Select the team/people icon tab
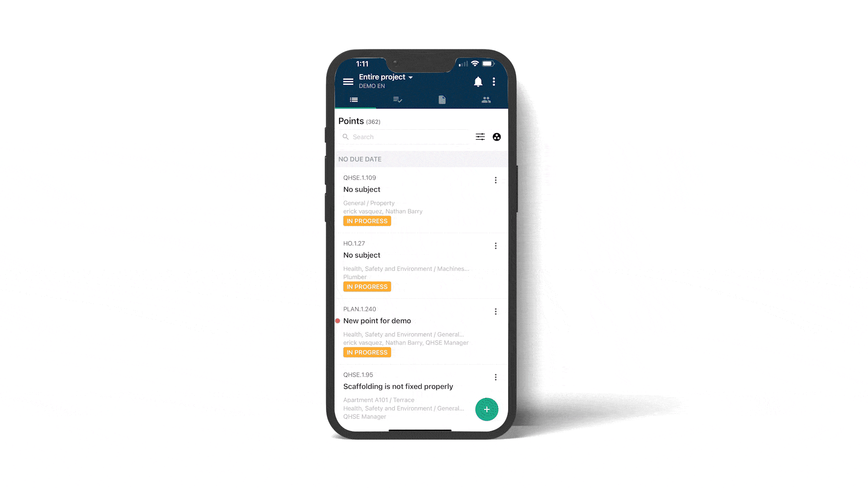This screenshot has width=868, height=488. click(486, 99)
